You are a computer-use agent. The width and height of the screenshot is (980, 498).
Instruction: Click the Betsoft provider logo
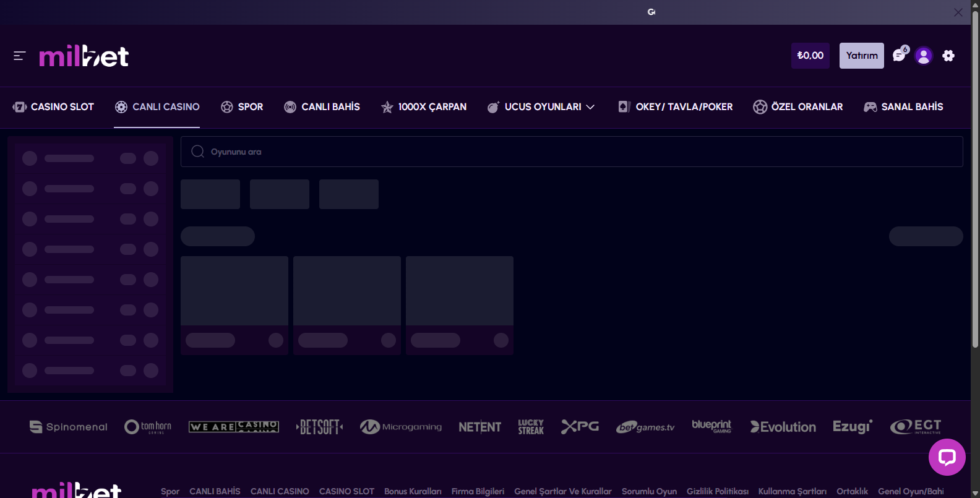point(320,427)
